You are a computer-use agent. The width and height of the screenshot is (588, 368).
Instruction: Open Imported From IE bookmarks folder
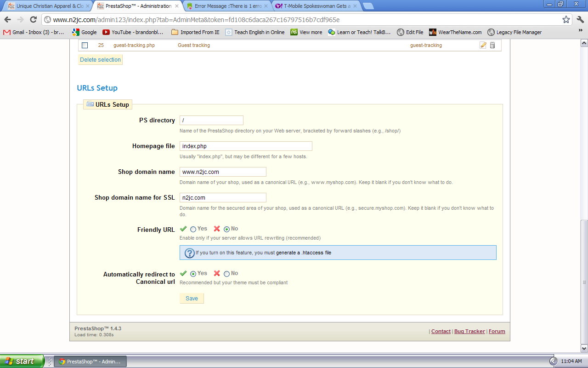point(195,32)
